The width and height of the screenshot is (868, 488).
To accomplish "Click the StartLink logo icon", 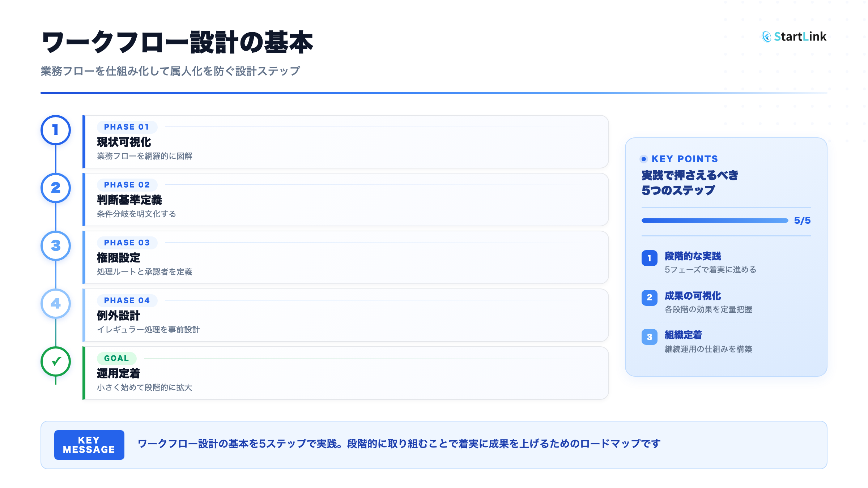I will point(766,37).
